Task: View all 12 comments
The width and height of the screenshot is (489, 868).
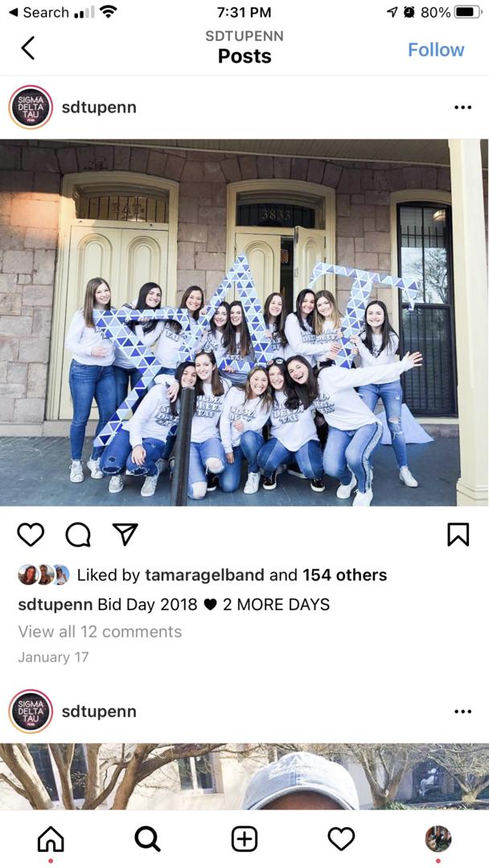Action: (x=100, y=632)
